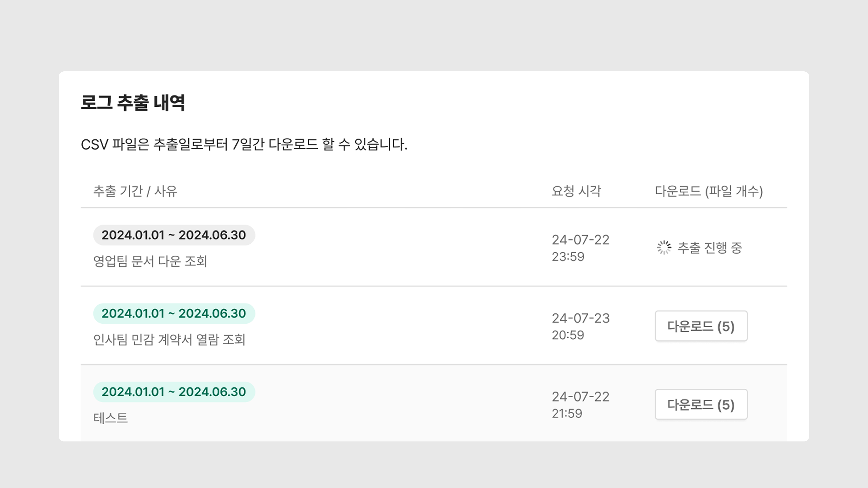
Task: Click the 24-07-22 date above 23:59
Action: (x=580, y=240)
